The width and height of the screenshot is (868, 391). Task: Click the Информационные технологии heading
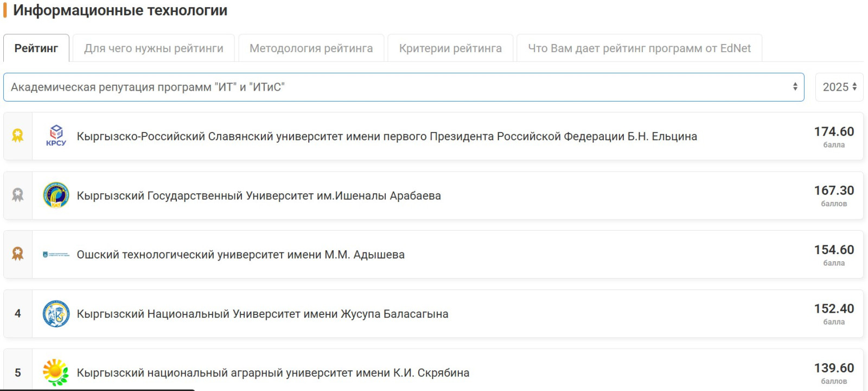120,10
